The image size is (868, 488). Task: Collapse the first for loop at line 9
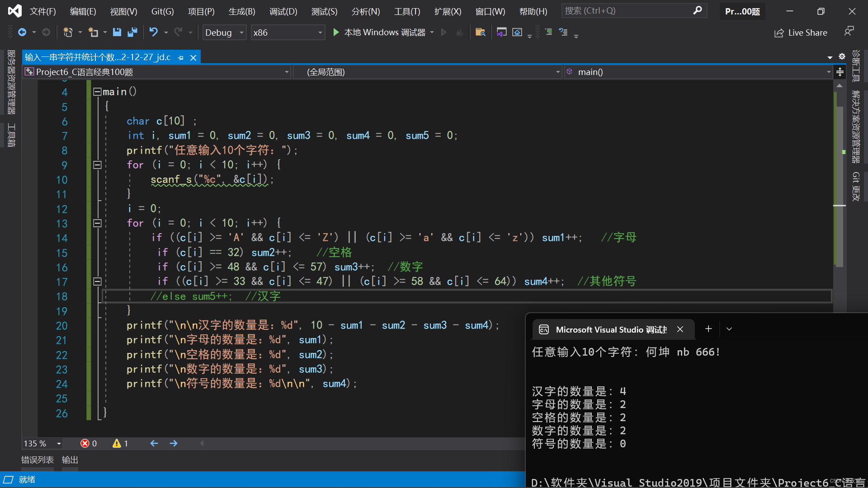pyautogui.click(x=97, y=165)
